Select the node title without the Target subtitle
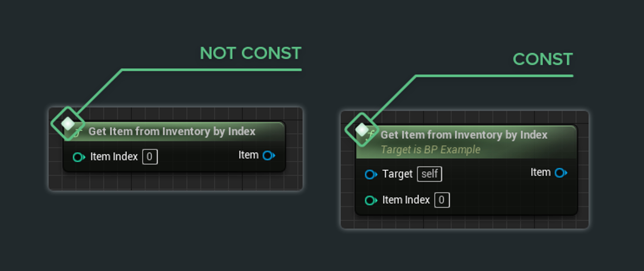 pos(172,131)
